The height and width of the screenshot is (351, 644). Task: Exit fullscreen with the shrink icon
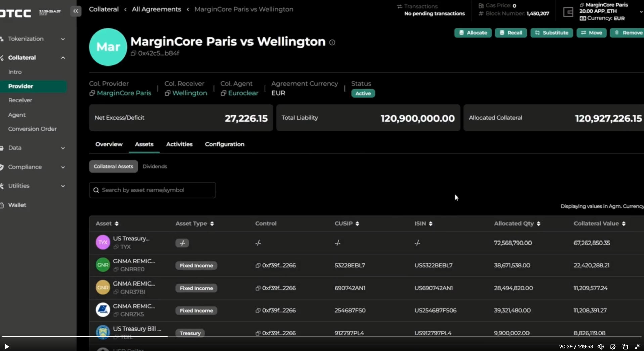point(637,347)
